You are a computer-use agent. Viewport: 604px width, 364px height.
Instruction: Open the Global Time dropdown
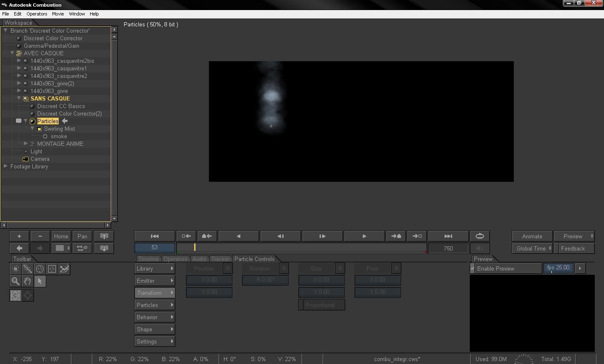pos(532,248)
